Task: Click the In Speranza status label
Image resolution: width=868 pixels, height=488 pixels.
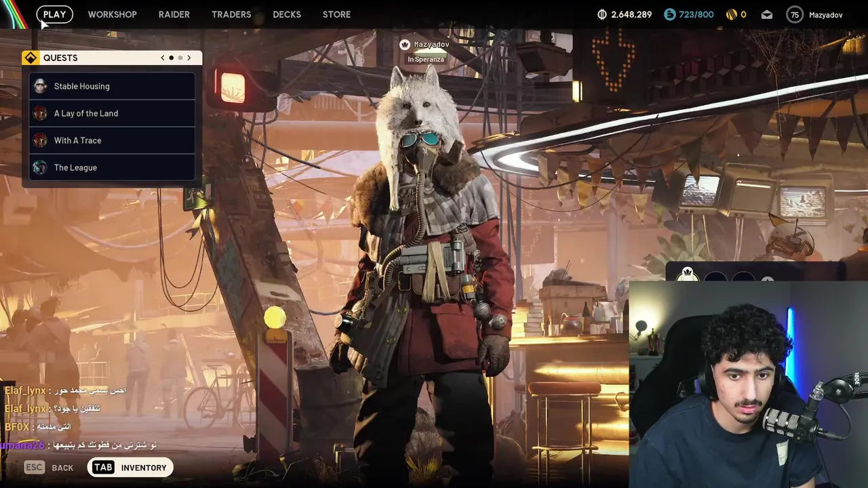Action: [x=426, y=60]
